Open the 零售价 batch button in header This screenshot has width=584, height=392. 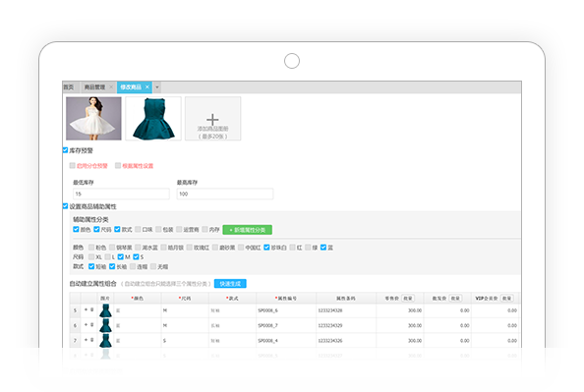point(408,299)
